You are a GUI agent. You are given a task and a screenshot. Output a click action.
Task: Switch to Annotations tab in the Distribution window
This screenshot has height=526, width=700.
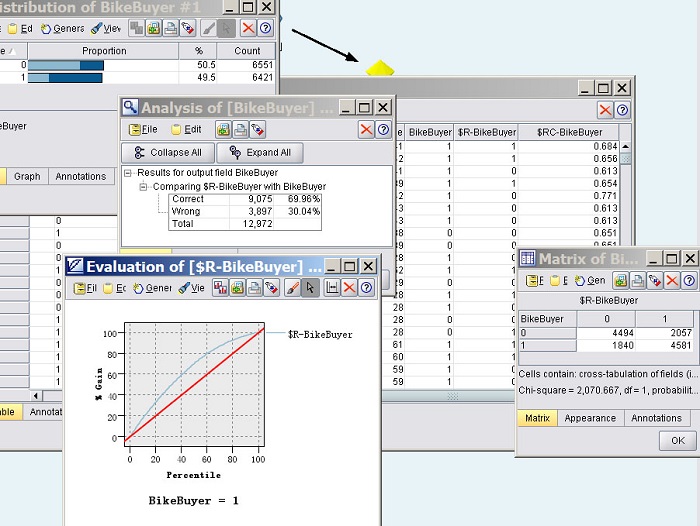tap(81, 176)
